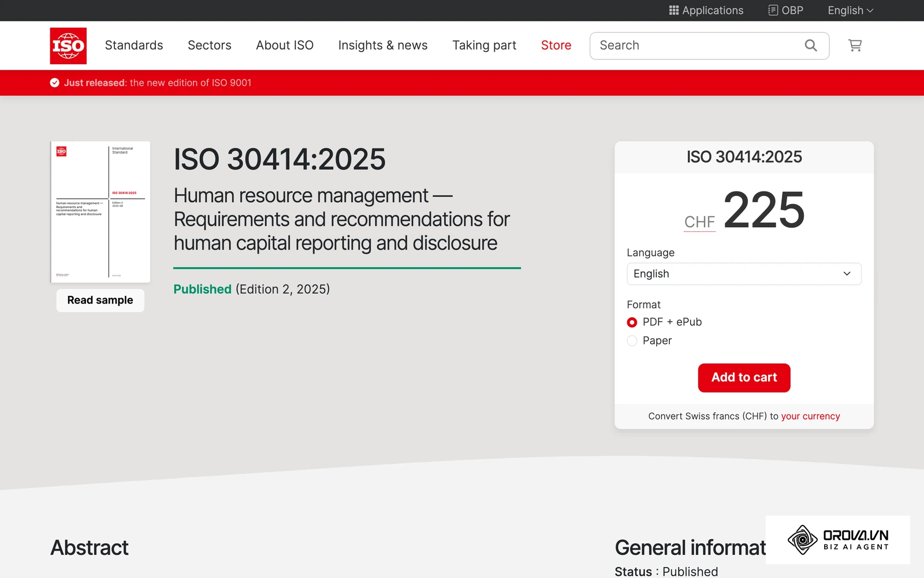The height and width of the screenshot is (578, 924).
Task: Click the Status : Published line
Action: 666,571
